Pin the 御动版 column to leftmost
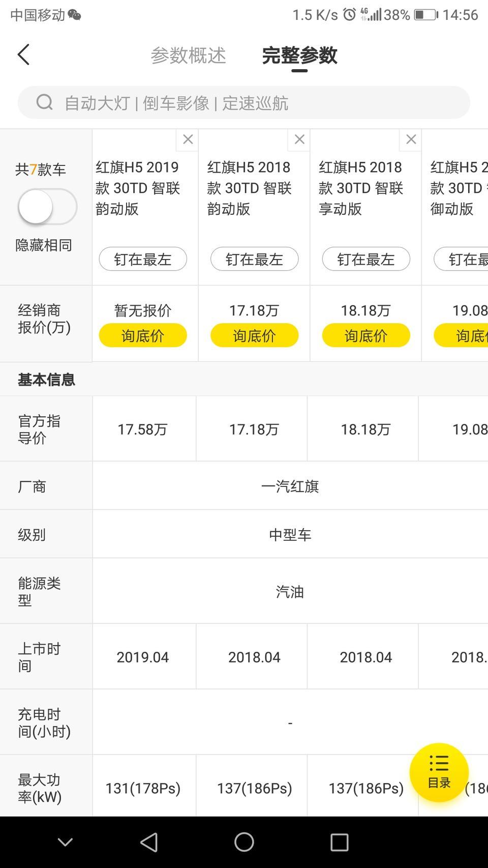488x868 pixels. (x=461, y=259)
